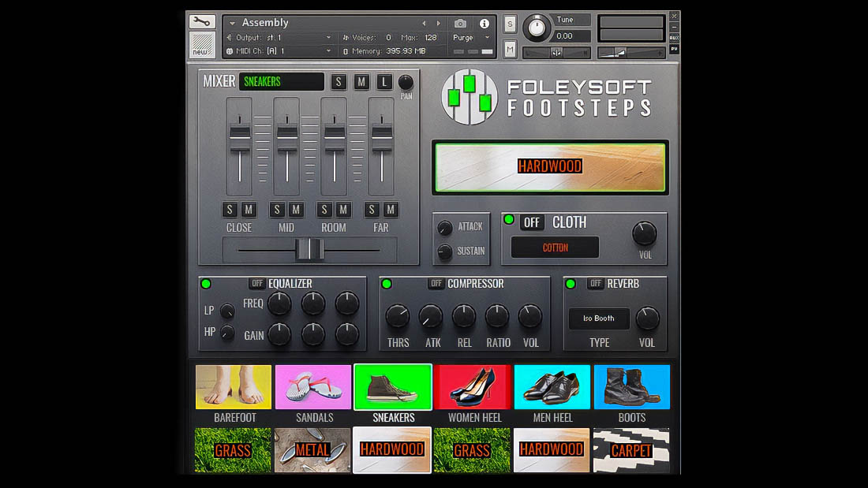Click the Cotton cloth type field
This screenshot has width=868, height=488.
555,248
